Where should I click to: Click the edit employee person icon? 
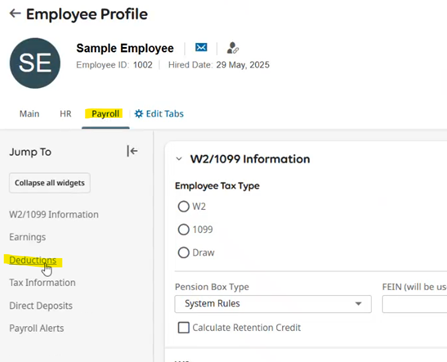[x=233, y=48]
